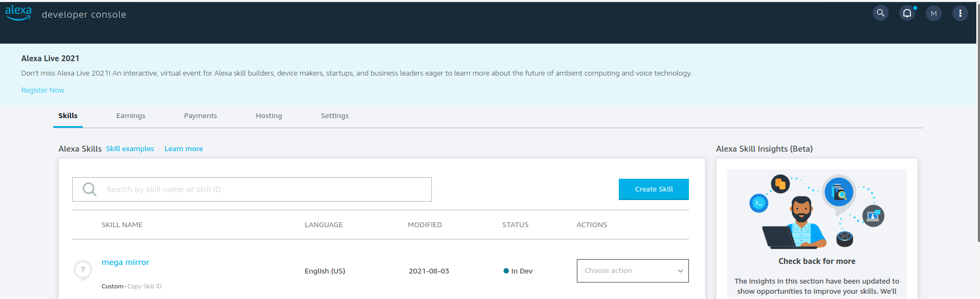Click the developer console title text
Image resolution: width=980 pixels, height=299 pixels.
84,14
